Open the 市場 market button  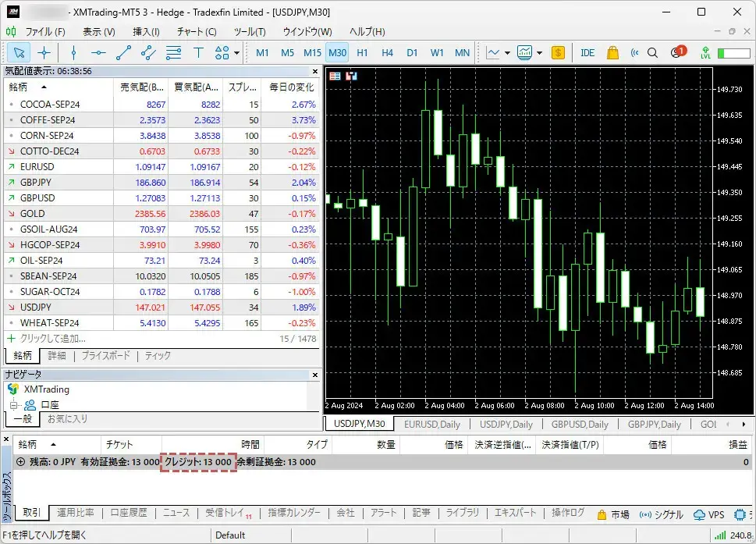click(x=612, y=514)
